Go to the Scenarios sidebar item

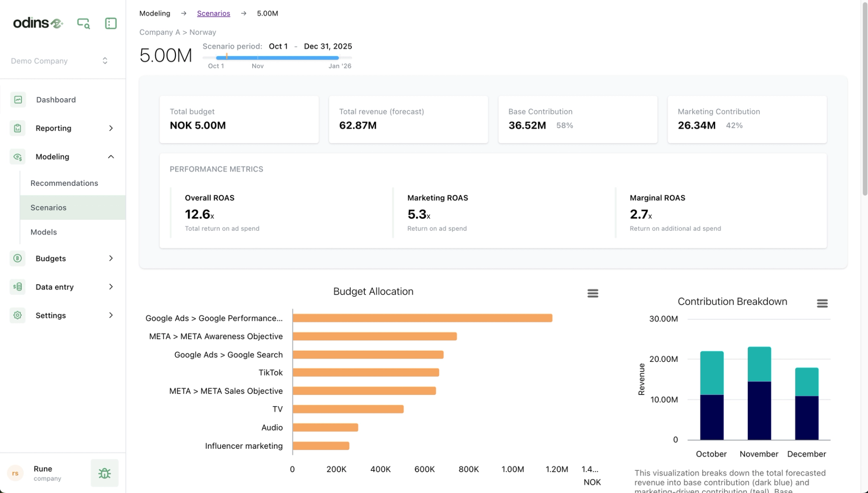[48, 208]
